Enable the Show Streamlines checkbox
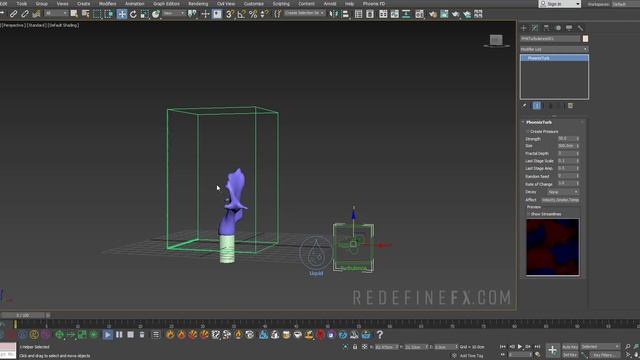The image size is (640, 360). [x=528, y=214]
